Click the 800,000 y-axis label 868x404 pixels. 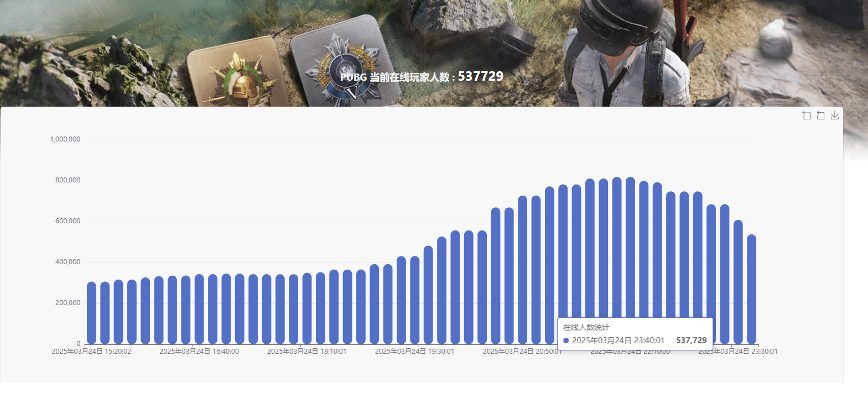(x=67, y=180)
